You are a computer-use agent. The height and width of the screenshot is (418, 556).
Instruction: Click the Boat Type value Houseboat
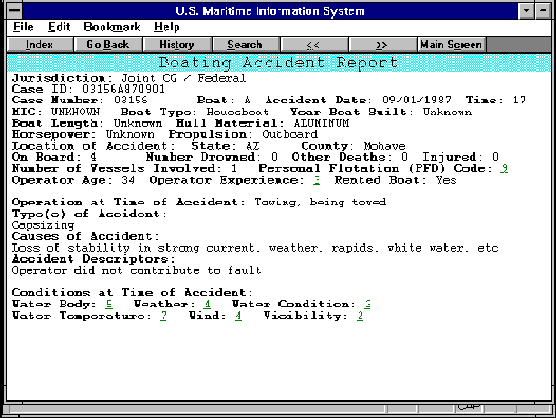pos(238,112)
